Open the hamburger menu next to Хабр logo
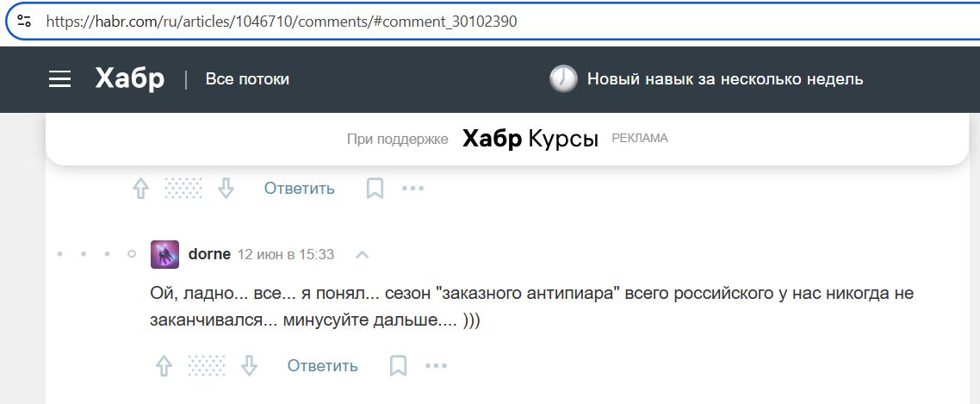Viewport: 980px width, 404px height. click(x=59, y=79)
